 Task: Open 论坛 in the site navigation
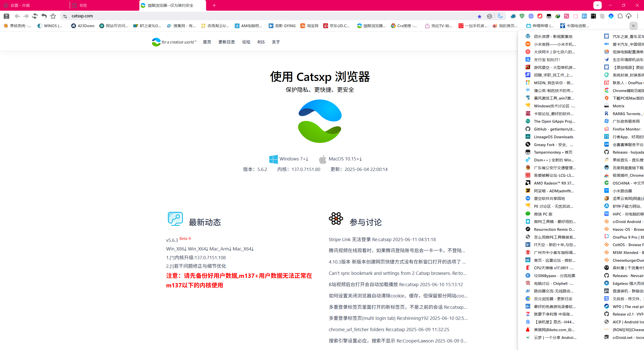point(246,42)
